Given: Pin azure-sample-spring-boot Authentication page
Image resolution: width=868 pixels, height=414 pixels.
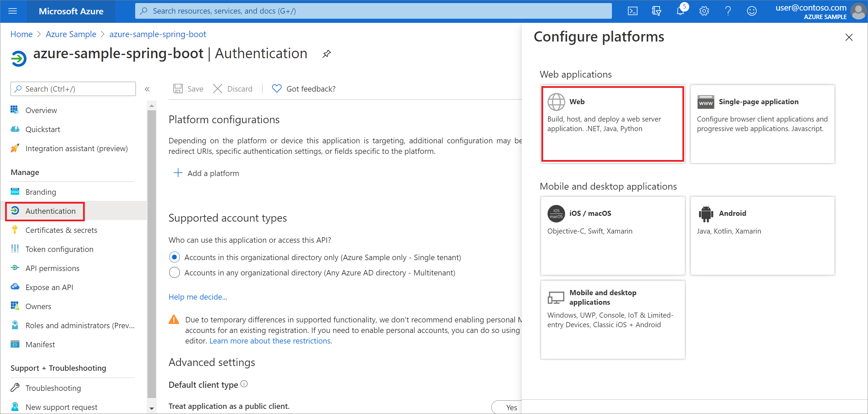Looking at the screenshot, I should click(326, 53).
